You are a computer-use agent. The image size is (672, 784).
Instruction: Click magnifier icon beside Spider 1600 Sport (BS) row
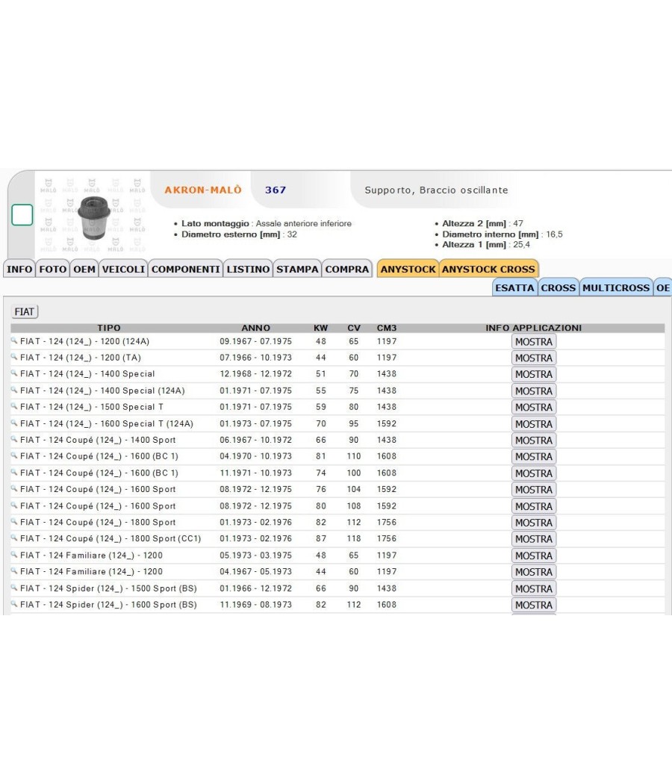pyautogui.click(x=14, y=604)
